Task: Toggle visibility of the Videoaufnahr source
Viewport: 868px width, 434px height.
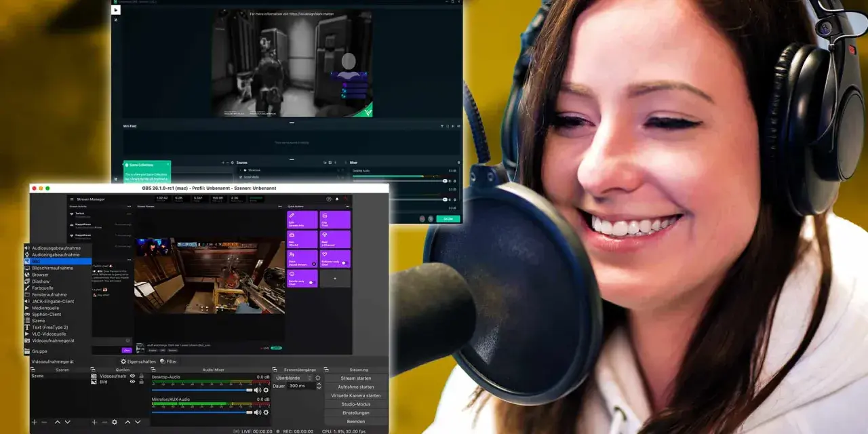Action: [133, 376]
